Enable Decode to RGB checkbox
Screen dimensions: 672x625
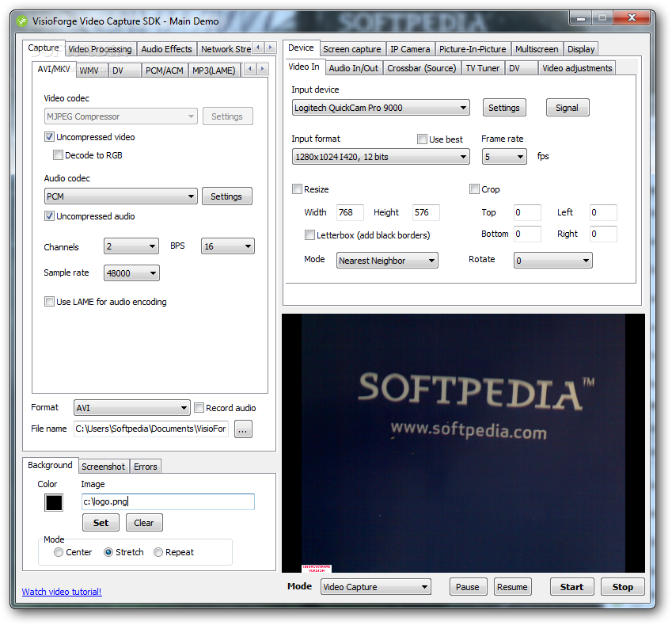(x=58, y=155)
